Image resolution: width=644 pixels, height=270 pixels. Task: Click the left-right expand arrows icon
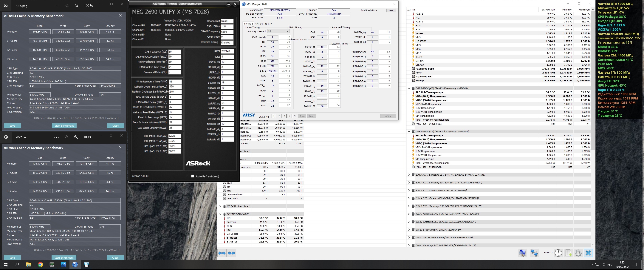[x=222, y=253]
